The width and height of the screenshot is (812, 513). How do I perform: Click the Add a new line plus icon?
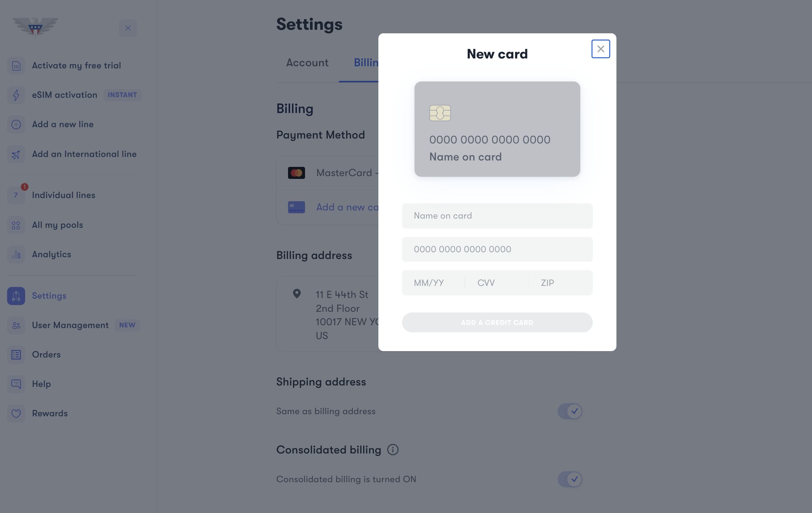click(16, 125)
